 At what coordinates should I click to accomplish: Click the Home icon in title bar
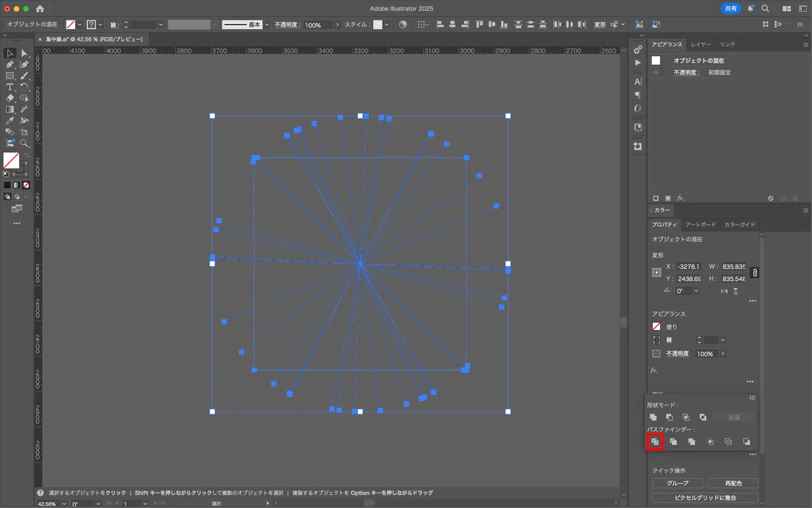39,9
